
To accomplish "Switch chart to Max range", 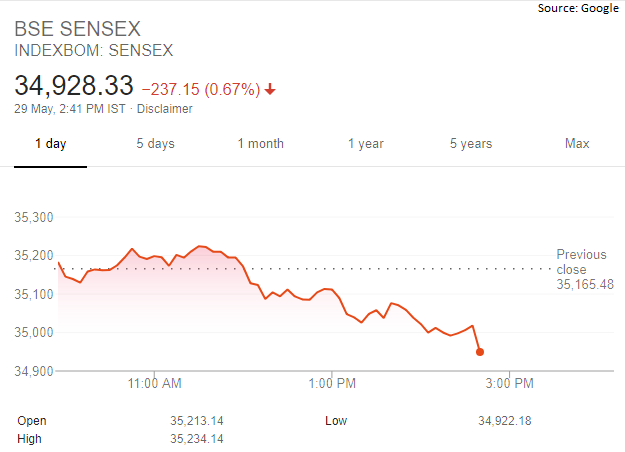I will tap(577, 144).
